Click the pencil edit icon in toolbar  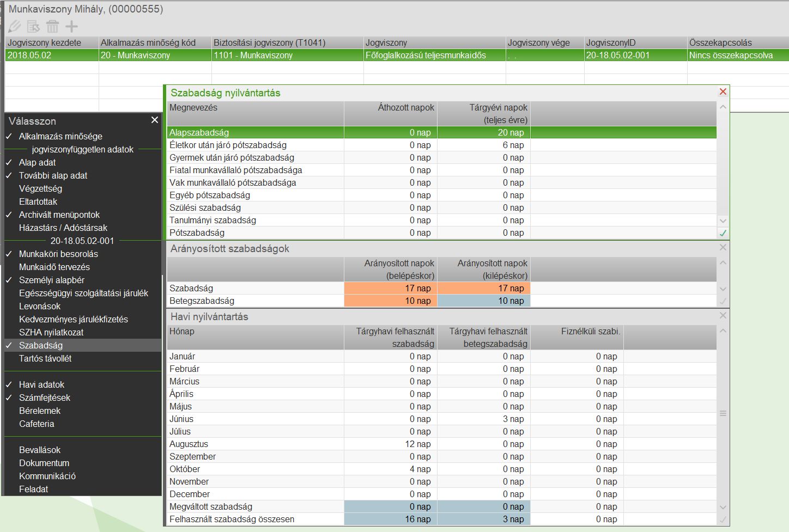(15, 26)
